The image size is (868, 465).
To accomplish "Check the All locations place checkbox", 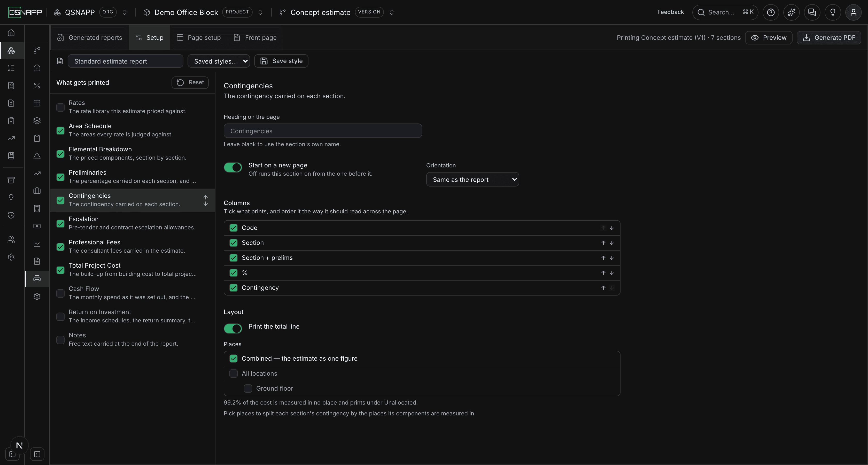I will [234, 374].
